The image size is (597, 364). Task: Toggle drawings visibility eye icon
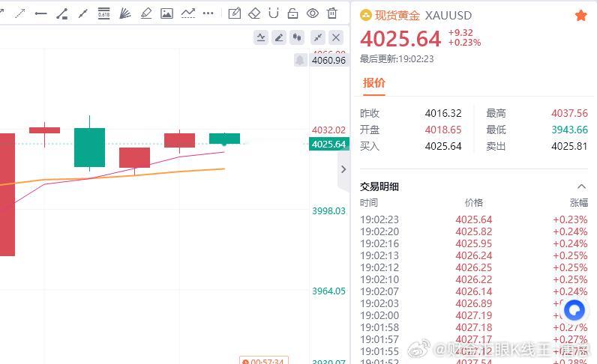point(313,13)
